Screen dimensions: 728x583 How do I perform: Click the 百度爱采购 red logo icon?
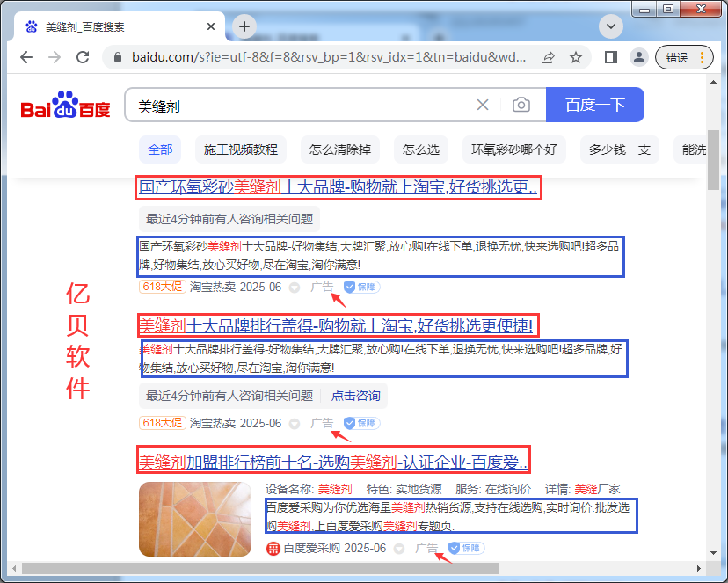tap(273, 549)
